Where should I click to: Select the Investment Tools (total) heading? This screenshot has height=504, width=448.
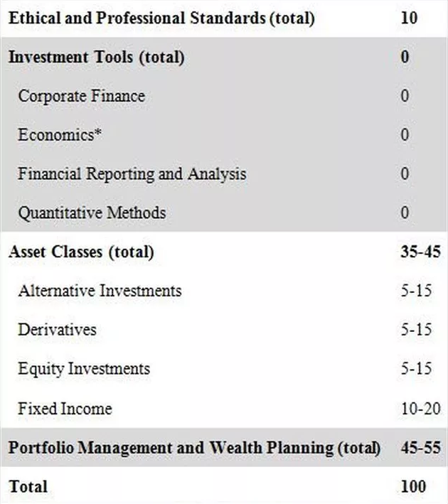point(96,58)
